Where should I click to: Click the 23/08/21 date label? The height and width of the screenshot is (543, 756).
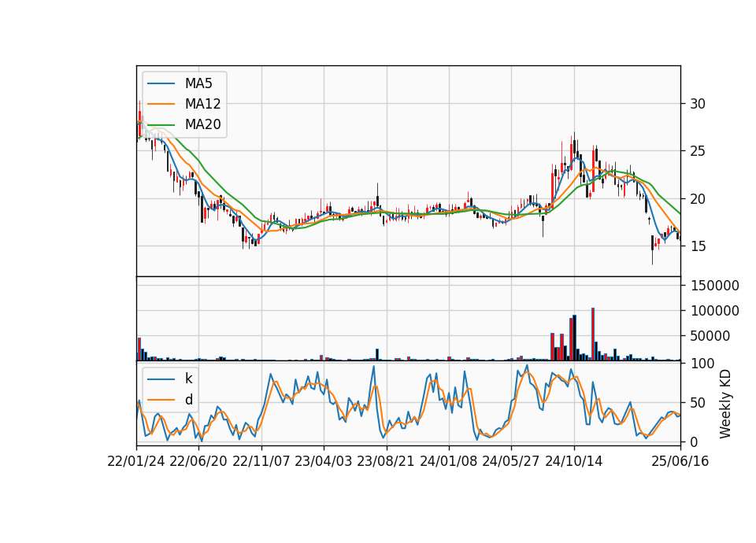coord(386,461)
